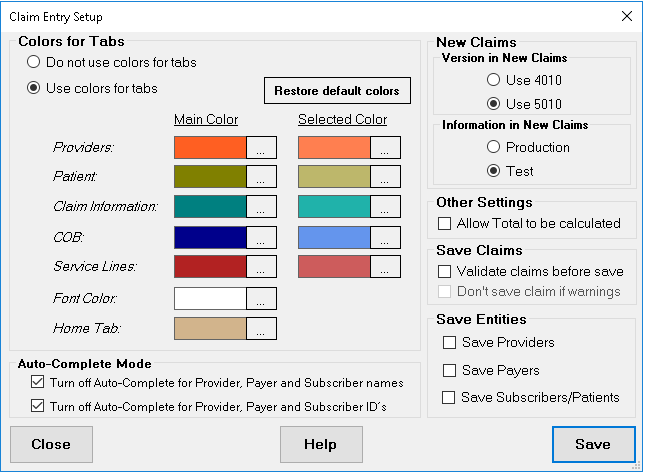The width and height of the screenshot is (647, 474).
Task: Open ellipsis for Patient main color
Action: click(261, 177)
